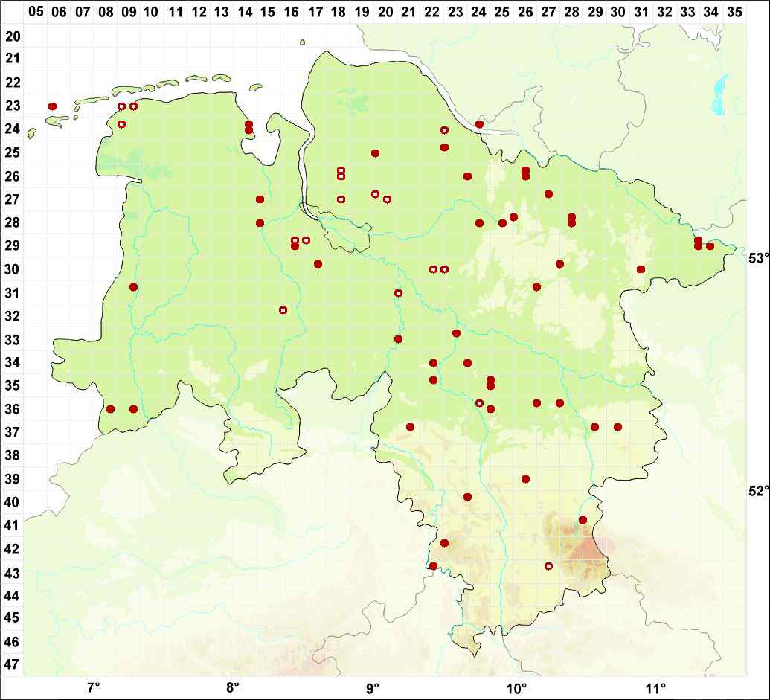Click column header 05 at the top
The image size is (770, 700).
(36, 11)
